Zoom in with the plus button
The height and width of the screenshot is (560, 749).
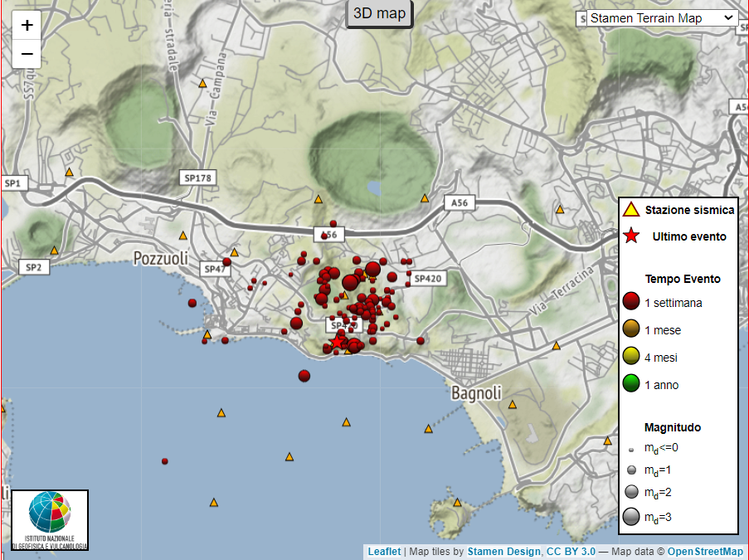point(27,25)
